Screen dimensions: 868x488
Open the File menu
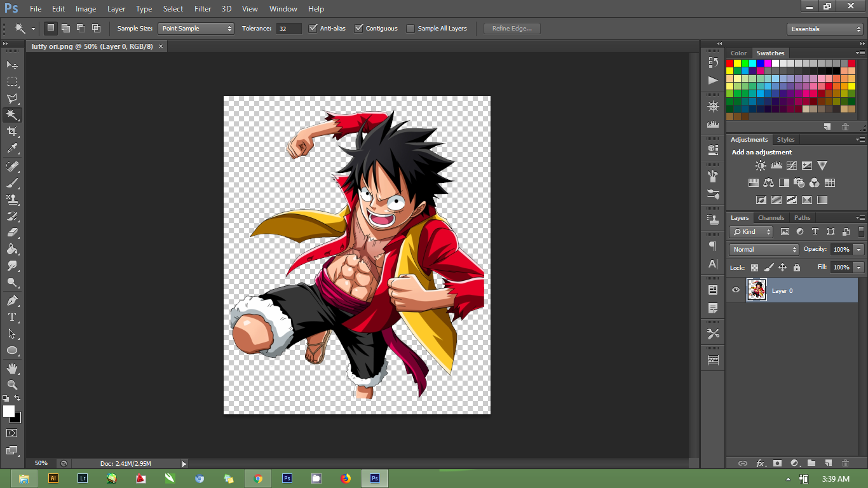click(36, 9)
